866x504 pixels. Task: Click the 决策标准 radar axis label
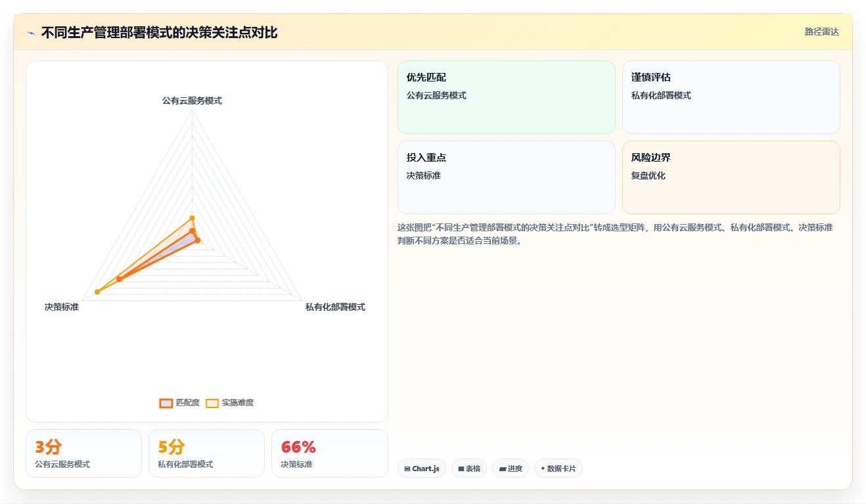pos(62,307)
